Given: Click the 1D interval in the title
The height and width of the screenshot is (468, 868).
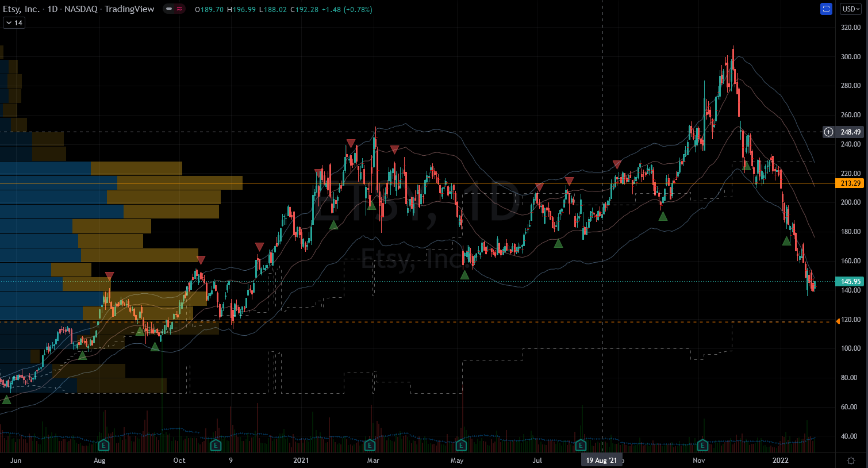Looking at the screenshot, I should point(52,9).
